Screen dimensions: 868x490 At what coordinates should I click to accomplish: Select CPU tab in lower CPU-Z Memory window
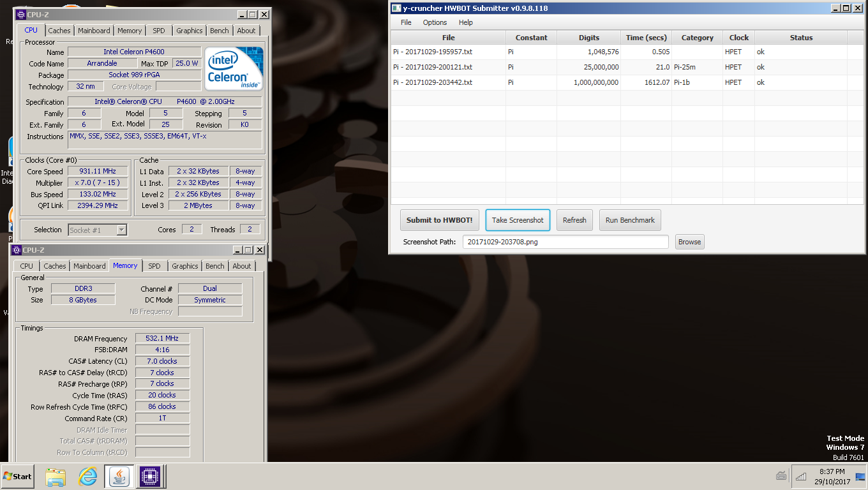coord(27,266)
